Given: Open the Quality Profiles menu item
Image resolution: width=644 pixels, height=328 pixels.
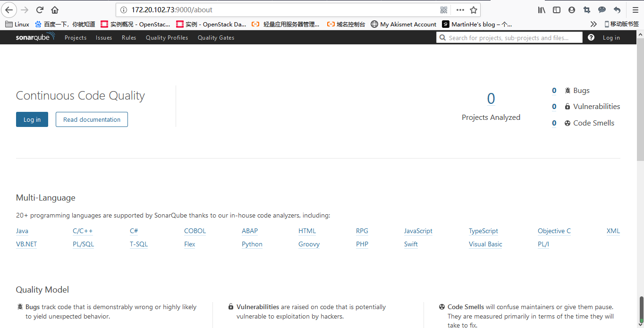Looking at the screenshot, I should (x=167, y=38).
